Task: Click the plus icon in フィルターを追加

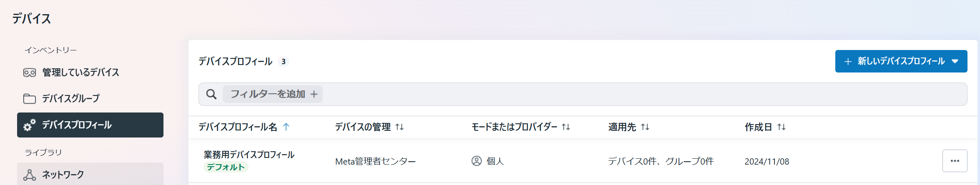Action: tap(314, 95)
